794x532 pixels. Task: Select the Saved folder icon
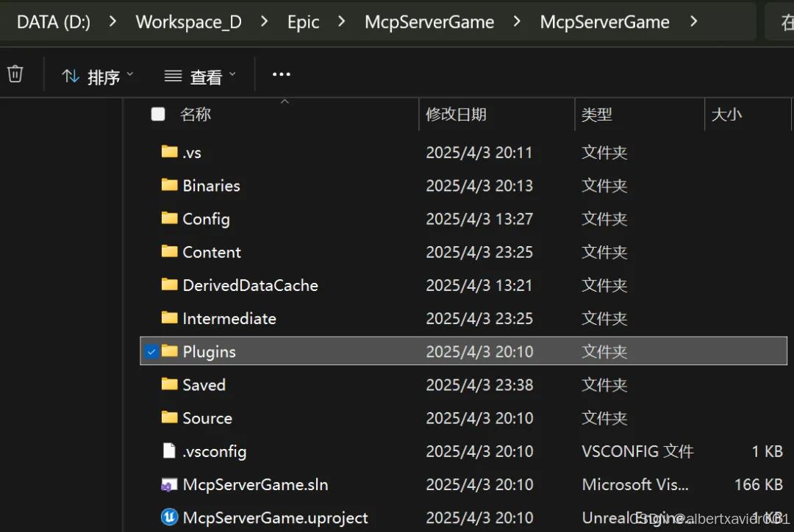click(x=169, y=384)
